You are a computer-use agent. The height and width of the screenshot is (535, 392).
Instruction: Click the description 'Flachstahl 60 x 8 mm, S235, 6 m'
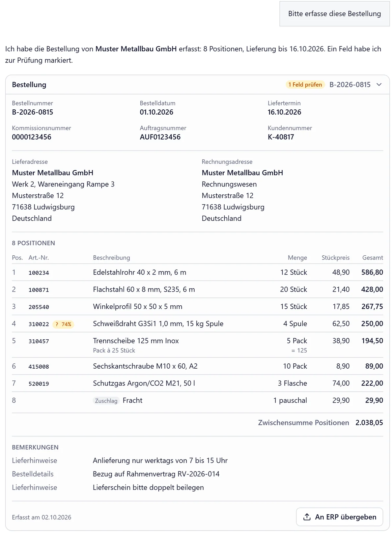click(144, 290)
